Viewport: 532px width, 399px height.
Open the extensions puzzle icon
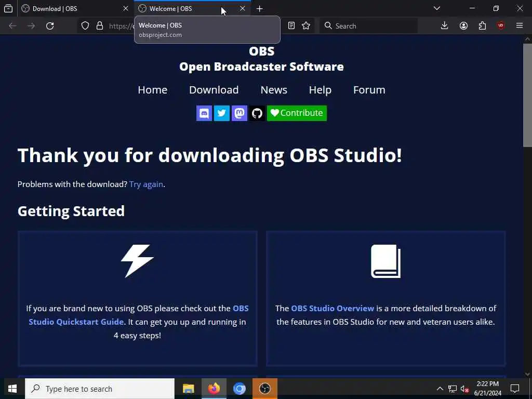(482, 26)
